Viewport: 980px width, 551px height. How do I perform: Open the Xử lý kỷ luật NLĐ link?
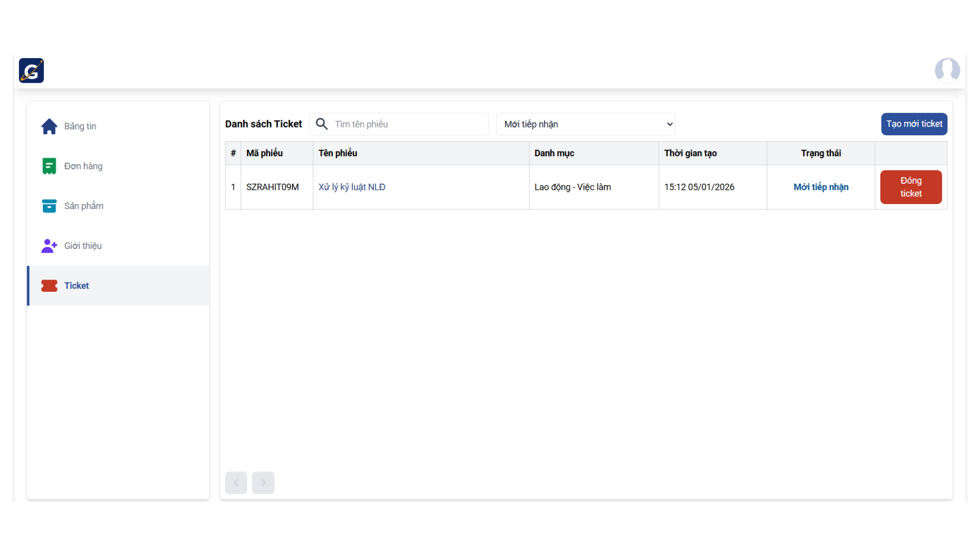(x=352, y=187)
